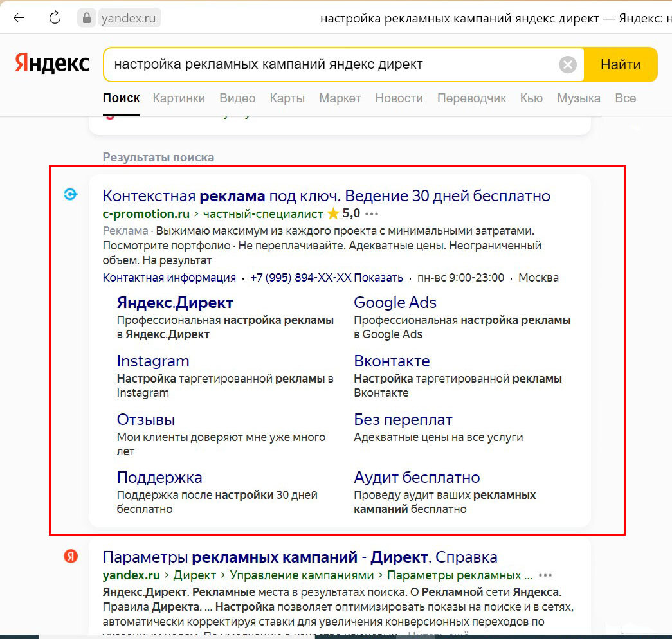Image resolution: width=672 pixels, height=639 pixels.
Task: Switch to the Видео tab
Action: (237, 98)
